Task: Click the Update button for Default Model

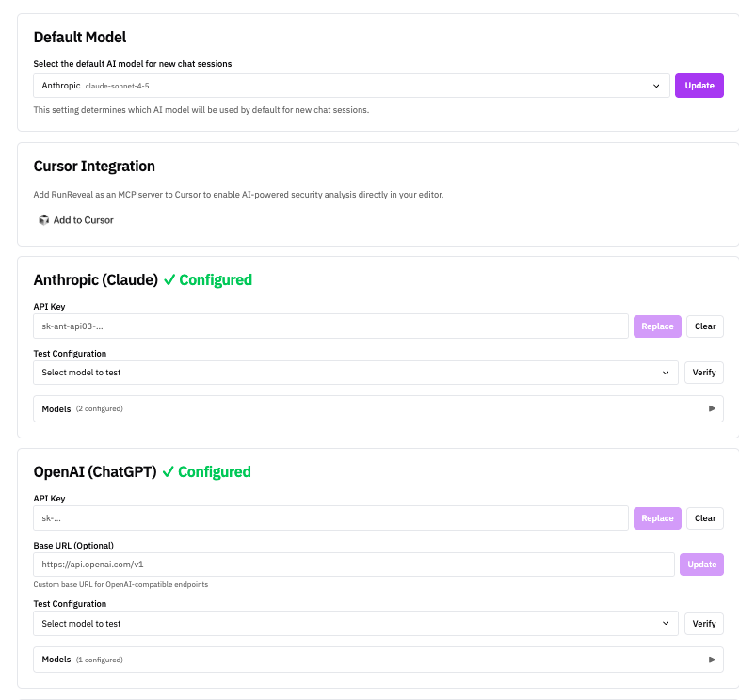Action: (x=699, y=86)
